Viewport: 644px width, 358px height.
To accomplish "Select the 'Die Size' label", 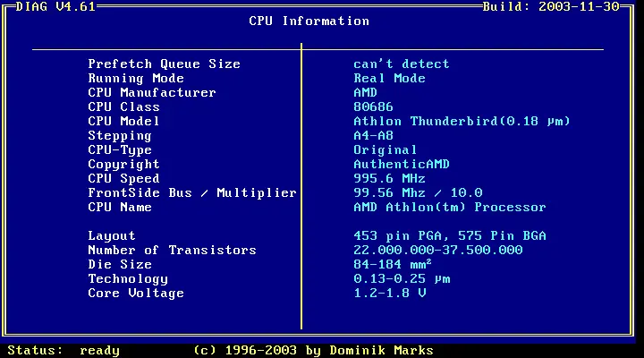I will (120, 264).
